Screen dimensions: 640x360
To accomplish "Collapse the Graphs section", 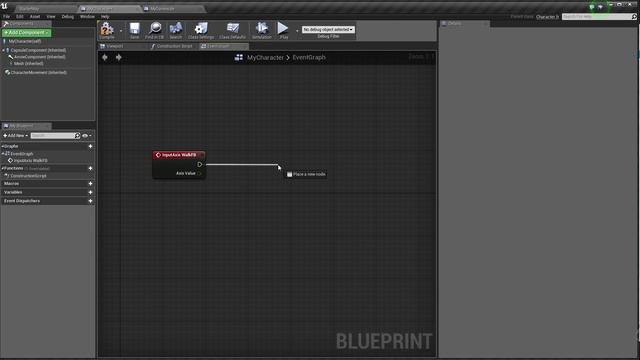I will point(2,146).
